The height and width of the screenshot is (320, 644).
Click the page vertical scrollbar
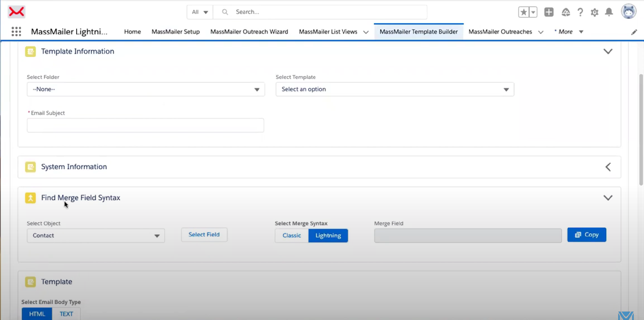[x=641, y=129]
